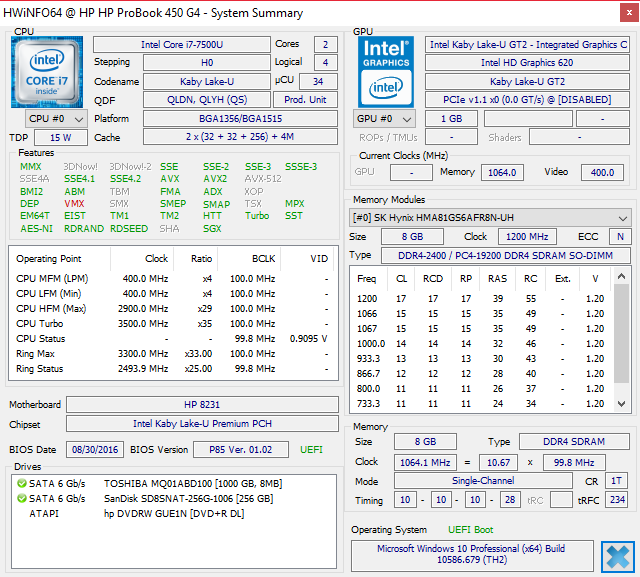Click the AES-NI feature flag
The height and width of the screenshot is (577, 640).
[x=37, y=229]
